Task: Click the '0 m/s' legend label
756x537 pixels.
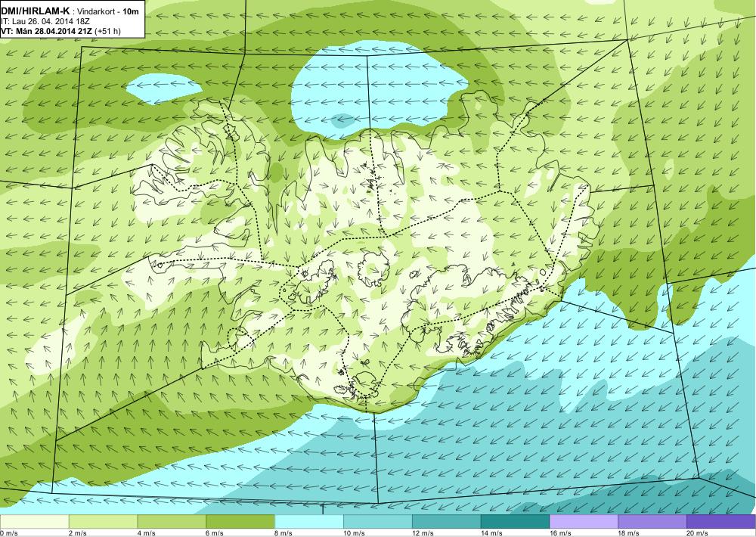Action: [8, 533]
